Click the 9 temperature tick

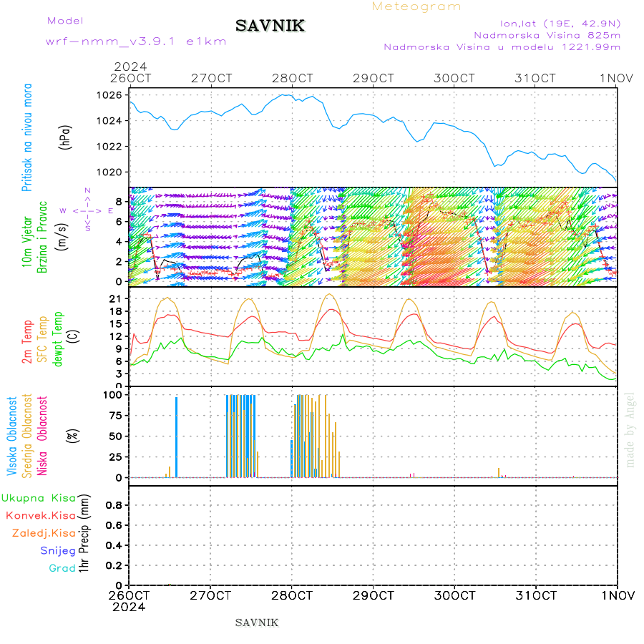click(119, 348)
